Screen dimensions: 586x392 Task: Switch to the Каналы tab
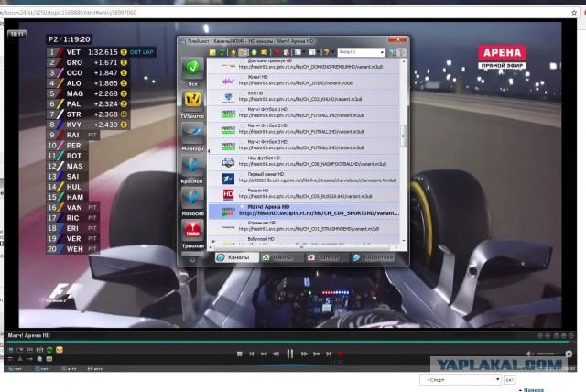(237, 257)
